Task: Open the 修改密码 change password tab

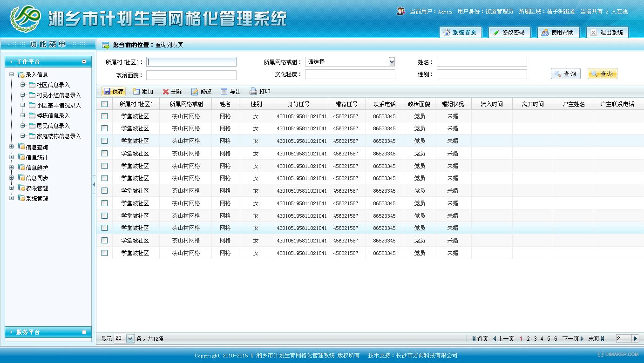Action: [x=509, y=32]
